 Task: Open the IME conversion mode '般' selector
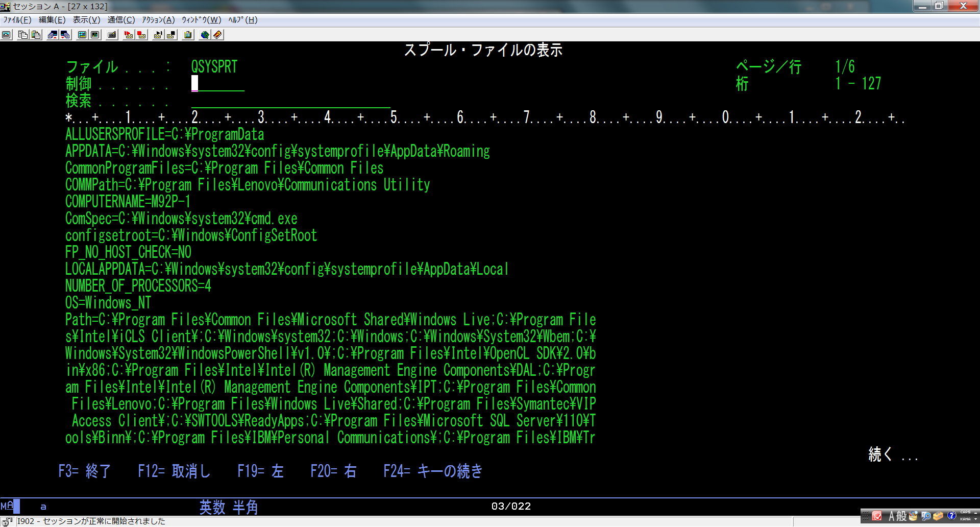point(901,516)
